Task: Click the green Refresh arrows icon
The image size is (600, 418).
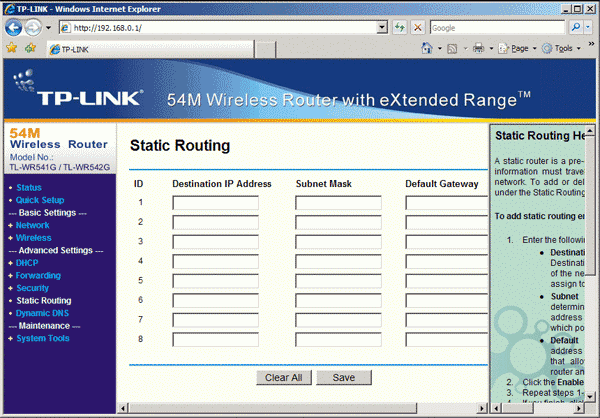Action: (x=400, y=28)
